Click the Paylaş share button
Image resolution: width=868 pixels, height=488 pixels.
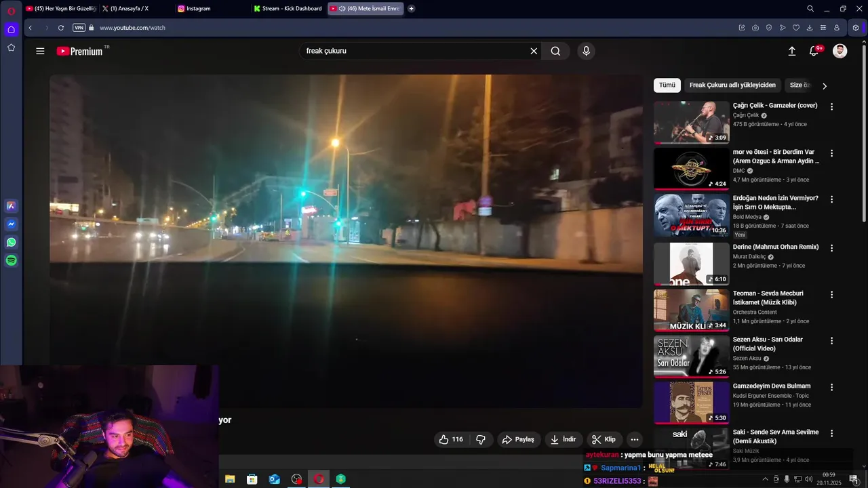518,439
